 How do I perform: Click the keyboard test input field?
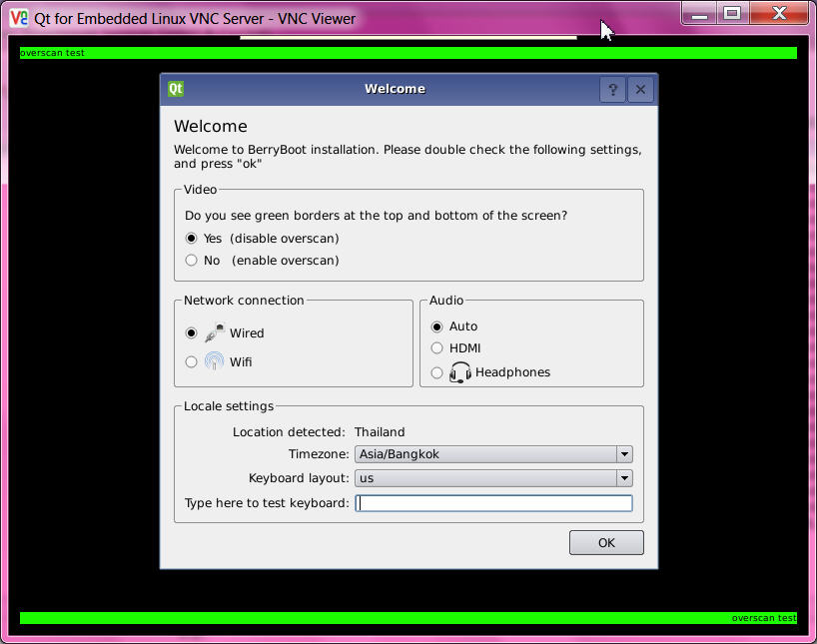[x=493, y=503]
